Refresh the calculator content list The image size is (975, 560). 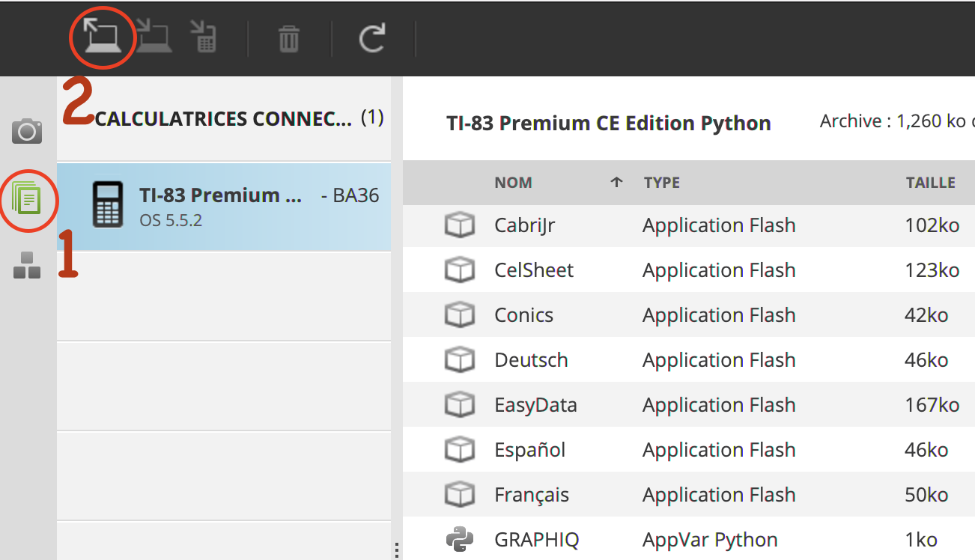pos(372,37)
